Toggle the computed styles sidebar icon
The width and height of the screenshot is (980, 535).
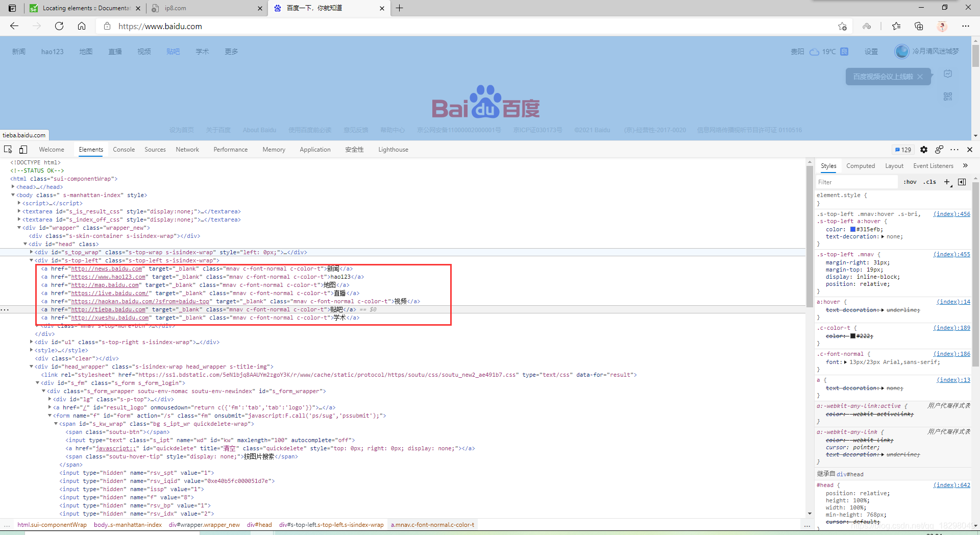962,182
